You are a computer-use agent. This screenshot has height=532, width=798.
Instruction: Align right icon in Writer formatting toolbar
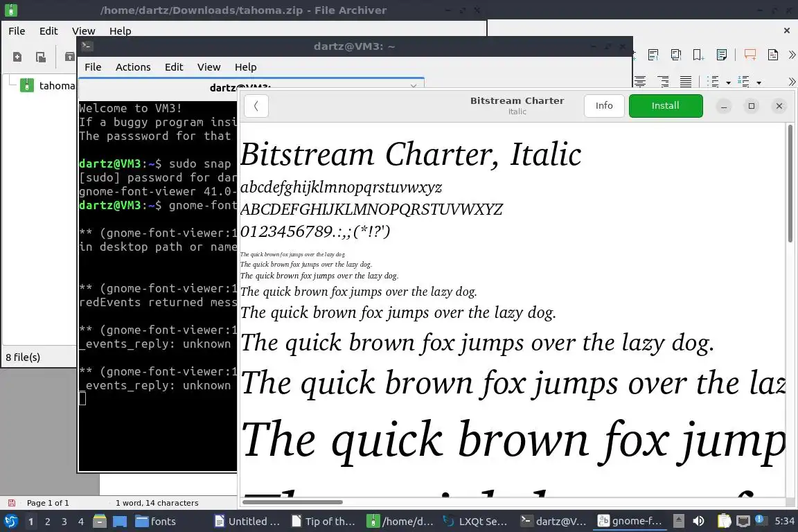(663, 82)
